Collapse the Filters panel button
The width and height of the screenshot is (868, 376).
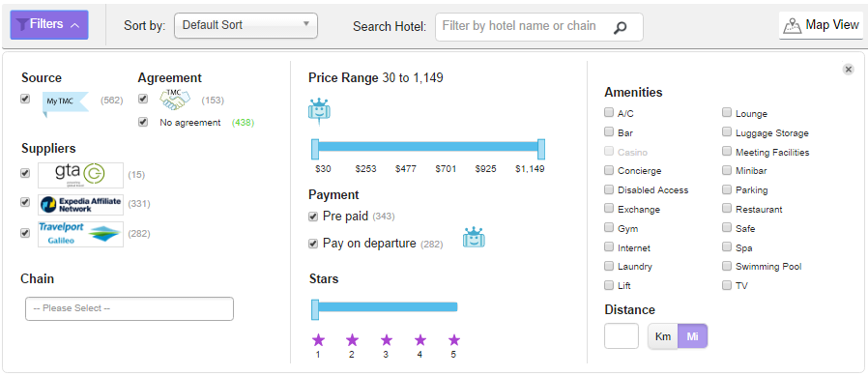tap(49, 25)
